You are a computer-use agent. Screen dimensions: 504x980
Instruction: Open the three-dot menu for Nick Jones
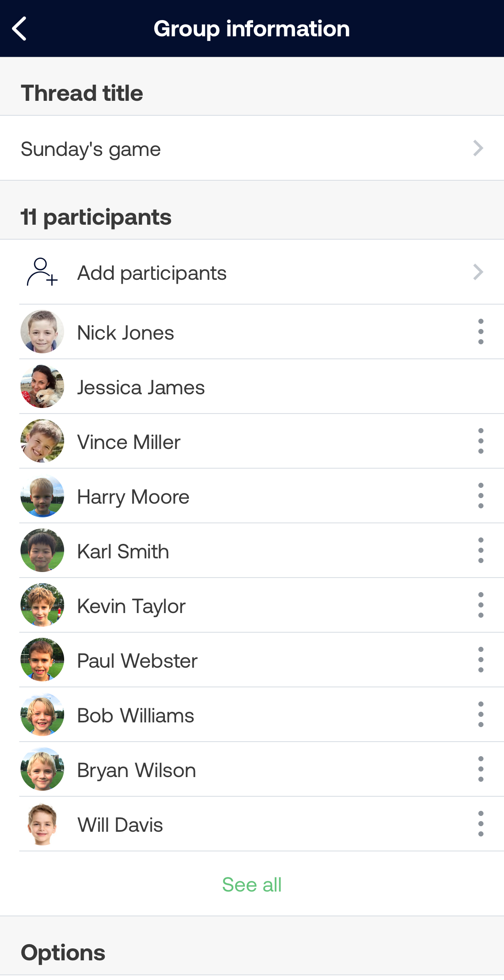pos(480,332)
